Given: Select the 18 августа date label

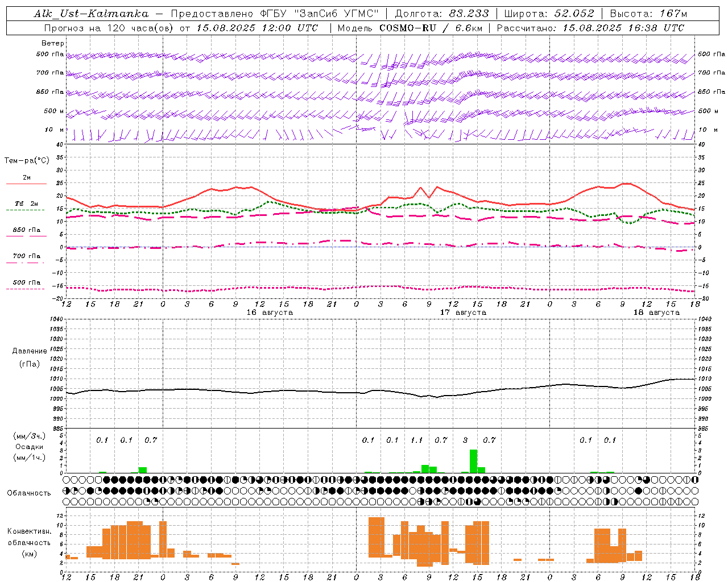Looking at the screenshot, I should coord(656,313).
